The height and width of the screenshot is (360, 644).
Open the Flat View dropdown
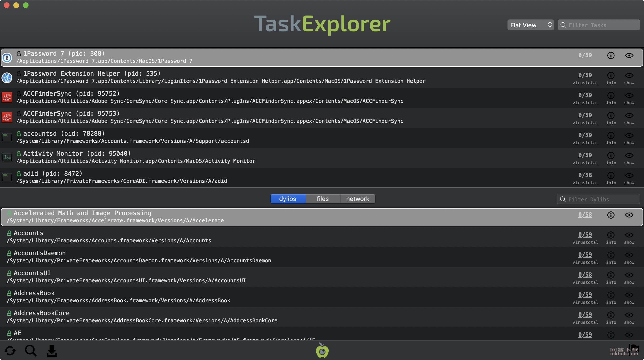point(531,25)
